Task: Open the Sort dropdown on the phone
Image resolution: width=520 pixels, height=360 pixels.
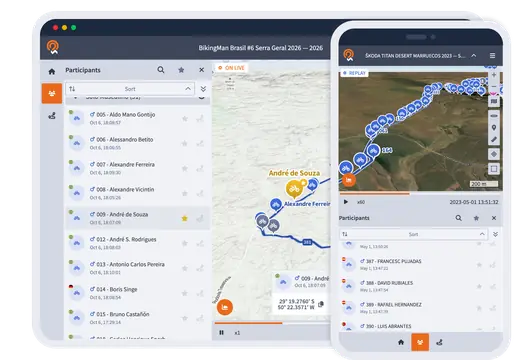Action: pos(413,234)
